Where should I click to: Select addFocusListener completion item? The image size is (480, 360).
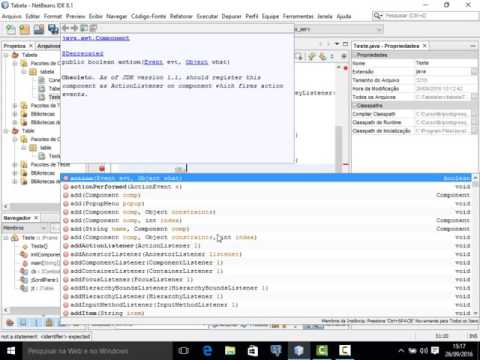(267, 279)
